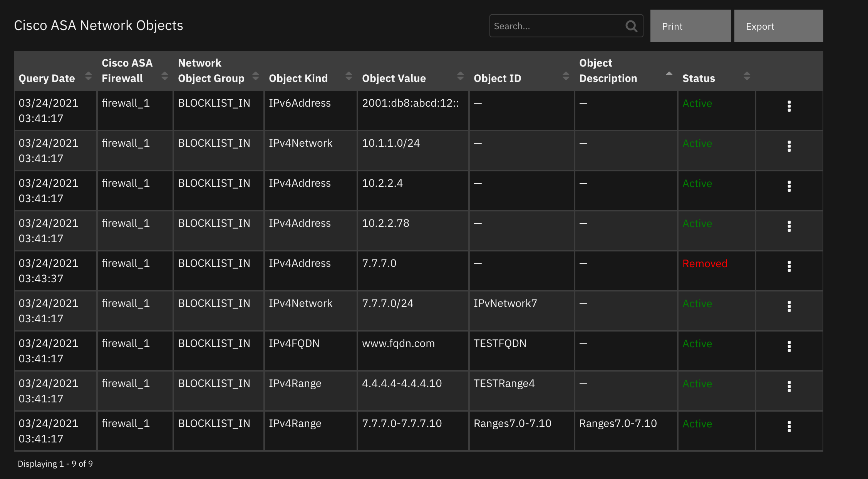The image size is (868, 479).
Task: Open row menu for 10.2.2.78 entry
Action: tap(789, 226)
